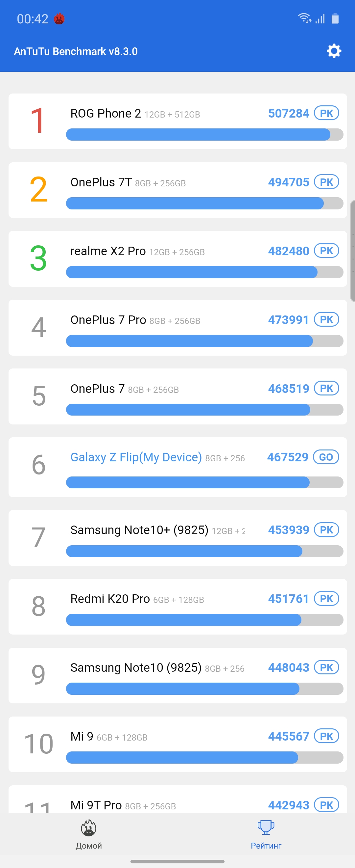Image resolution: width=355 pixels, height=868 pixels.
Task: Tap the Wi-Fi status icon
Action: point(304,18)
